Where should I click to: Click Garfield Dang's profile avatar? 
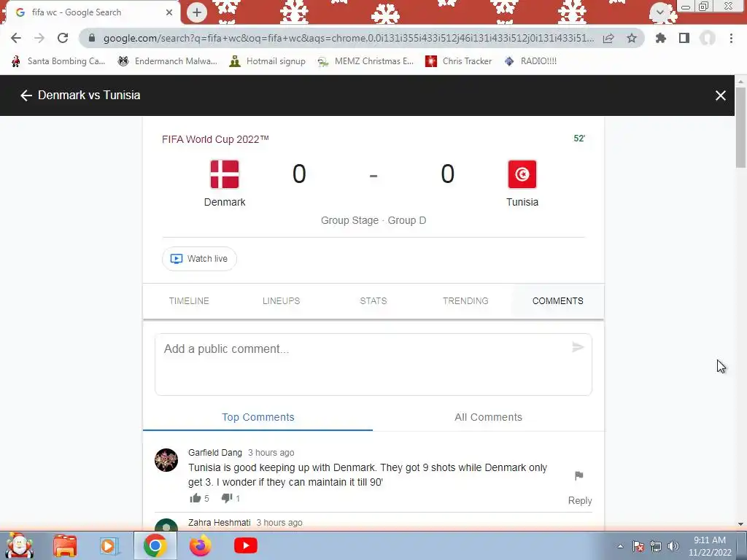[166, 460]
